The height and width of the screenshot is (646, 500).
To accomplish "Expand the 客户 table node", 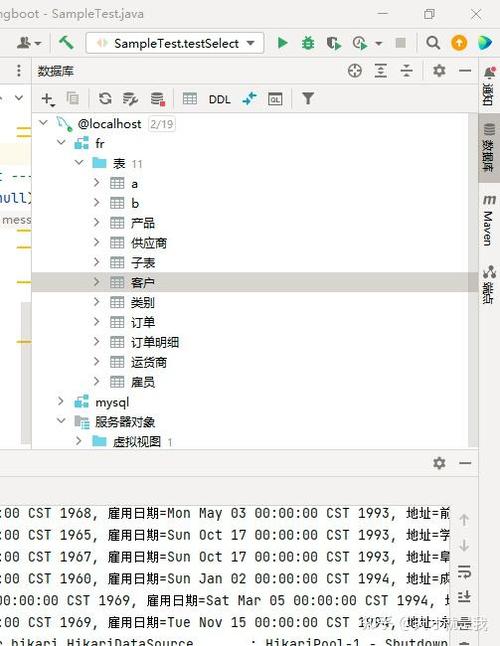I will tap(96, 281).
